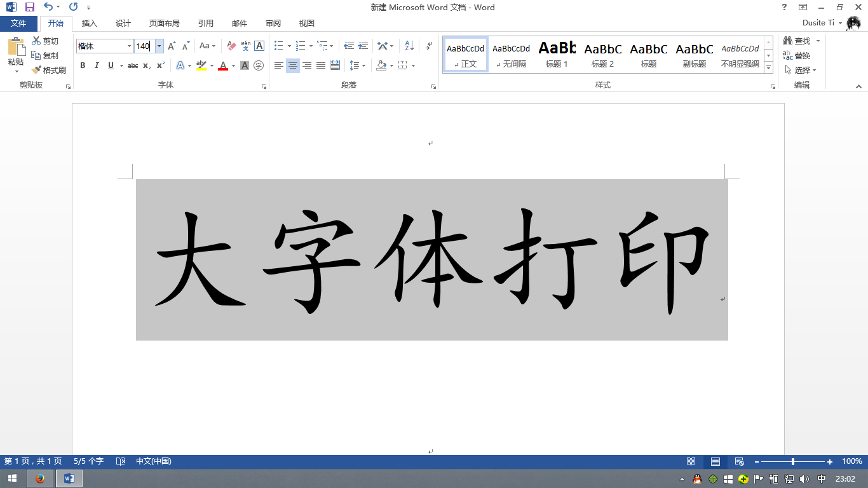Click the Replace (替换) button
The image size is (868, 488).
[x=797, y=55]
